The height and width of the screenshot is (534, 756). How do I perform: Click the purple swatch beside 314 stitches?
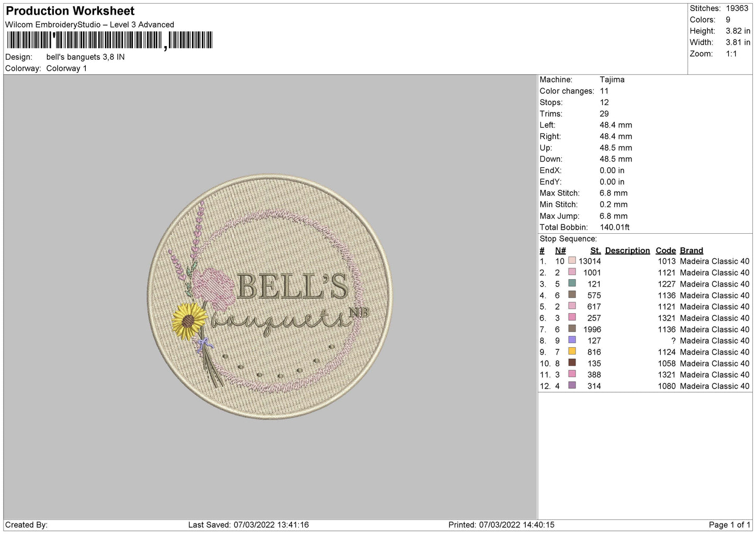572,385
